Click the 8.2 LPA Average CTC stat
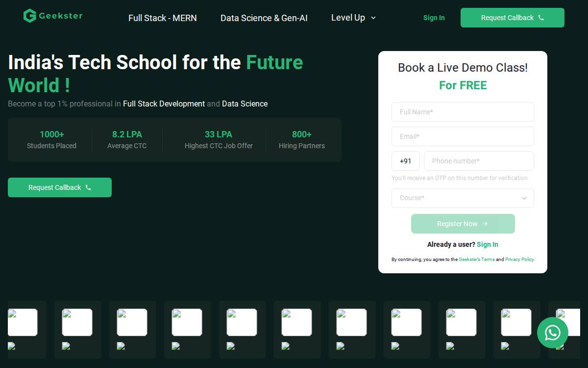 pos(127,139)
